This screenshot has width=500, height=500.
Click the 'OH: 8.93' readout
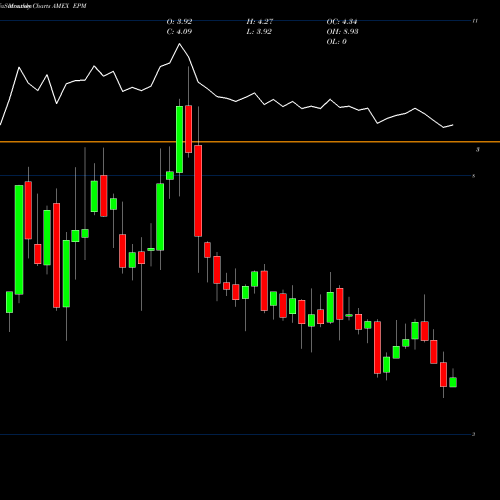[342, 32]
